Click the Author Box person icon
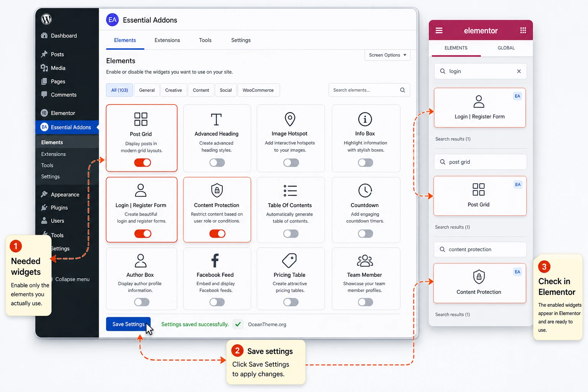This screenshot has width=588, height=392. pos(140,261)
